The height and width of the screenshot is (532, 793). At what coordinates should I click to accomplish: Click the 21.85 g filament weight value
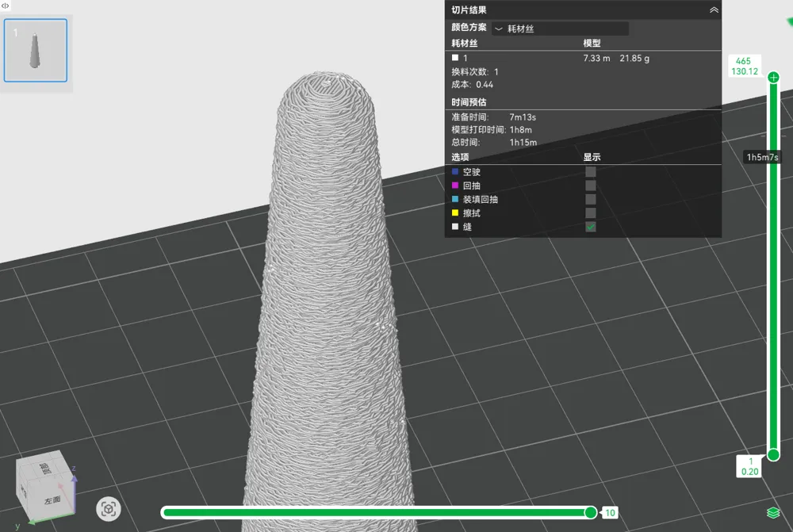634,58
